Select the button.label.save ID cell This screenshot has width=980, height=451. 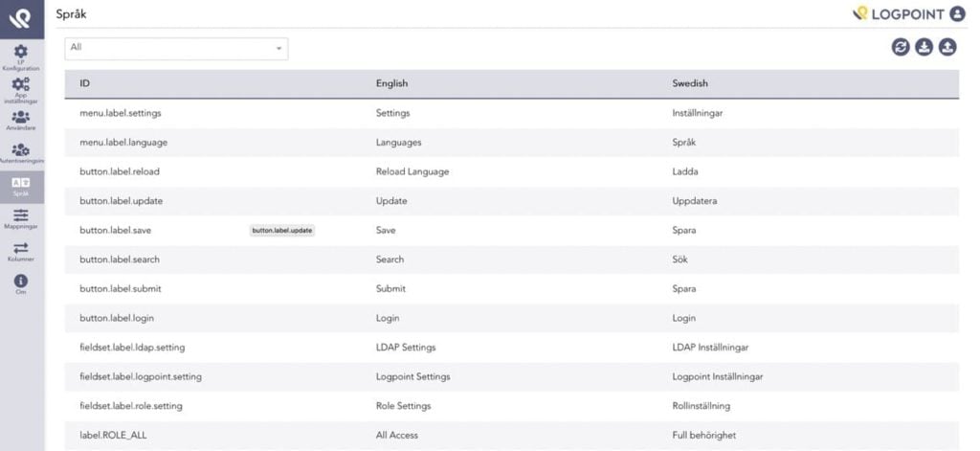click(115, 230)
